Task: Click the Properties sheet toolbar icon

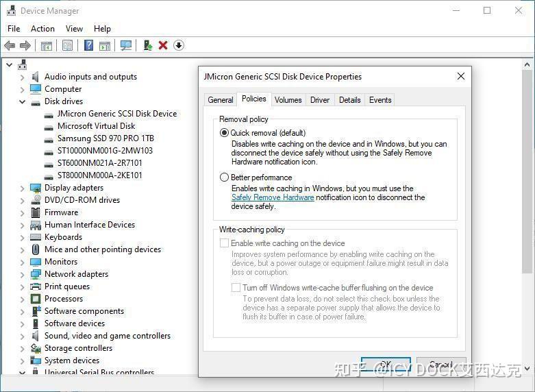Action: coord(68,45)
